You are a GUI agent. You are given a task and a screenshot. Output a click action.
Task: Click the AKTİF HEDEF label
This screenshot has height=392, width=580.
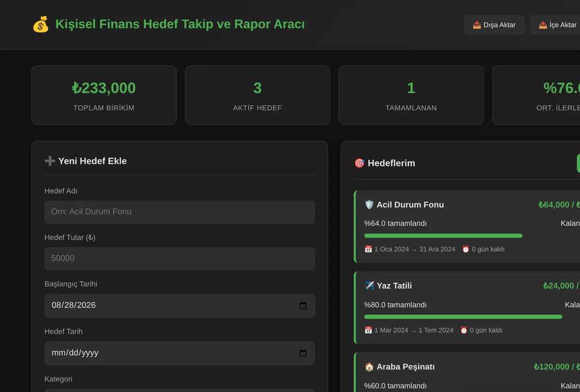click(258, 108)
